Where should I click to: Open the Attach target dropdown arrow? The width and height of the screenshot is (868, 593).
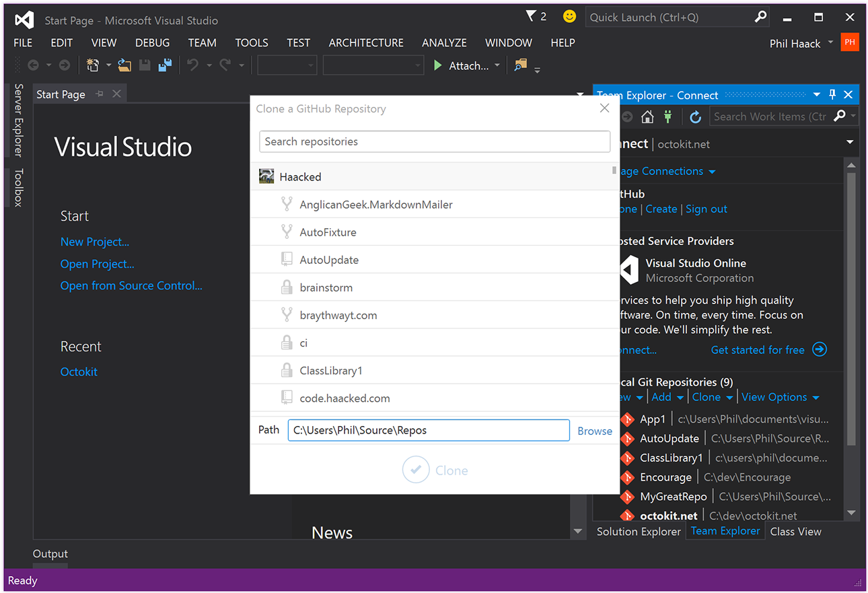tap(497, 65)
